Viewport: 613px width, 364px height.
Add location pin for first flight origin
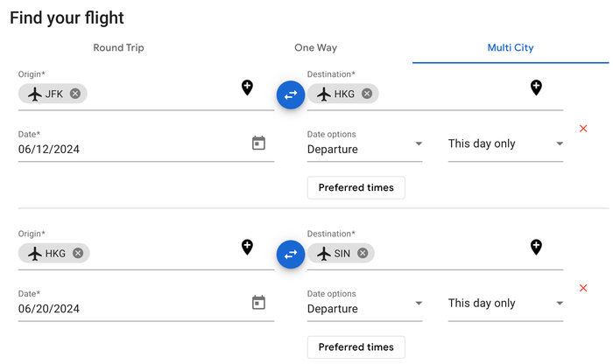[x=247, y=87]
